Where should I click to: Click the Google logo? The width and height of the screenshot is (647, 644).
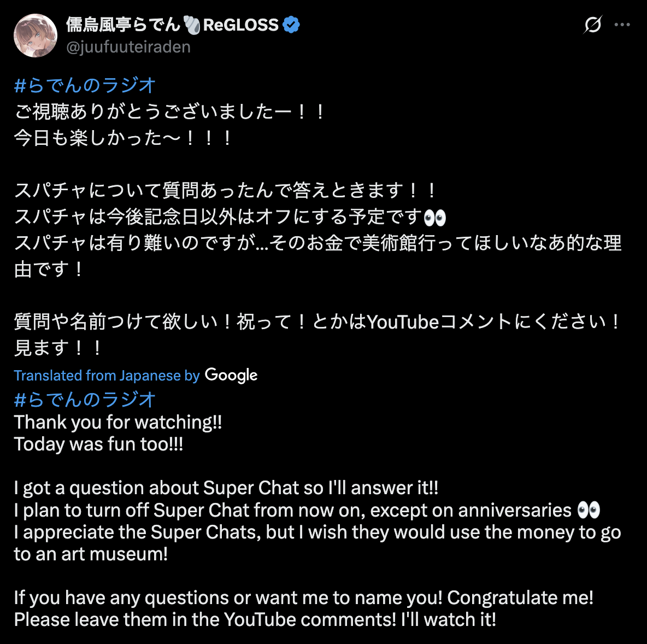pos(231,375)
